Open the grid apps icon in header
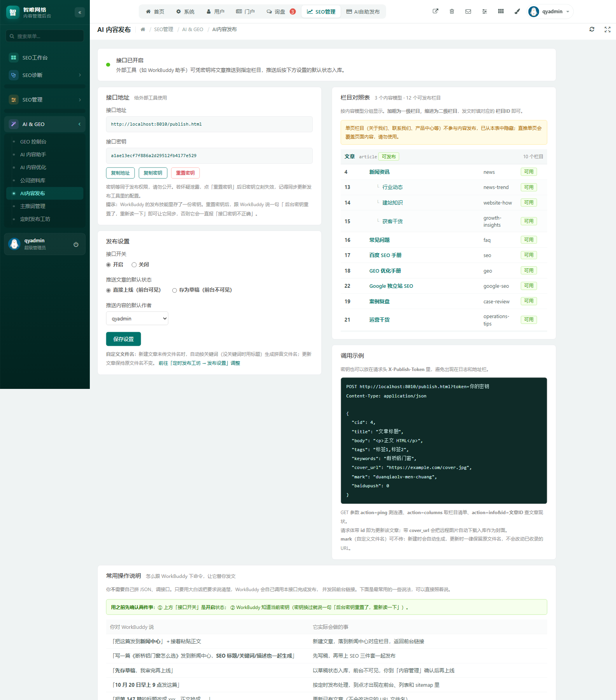Viewport: 616px width, 700px height. [501, 11]
